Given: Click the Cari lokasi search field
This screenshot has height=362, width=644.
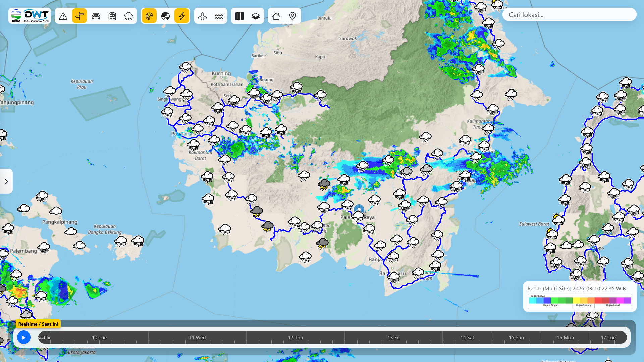Looking at the screenshot, I should click(569, 15).
